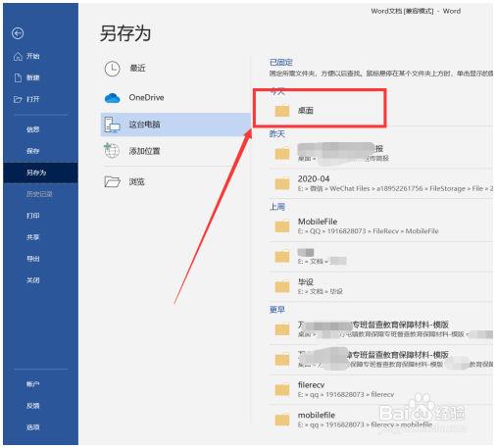Click the 上周 group heading
496x448 pixels.
(277, 207)
